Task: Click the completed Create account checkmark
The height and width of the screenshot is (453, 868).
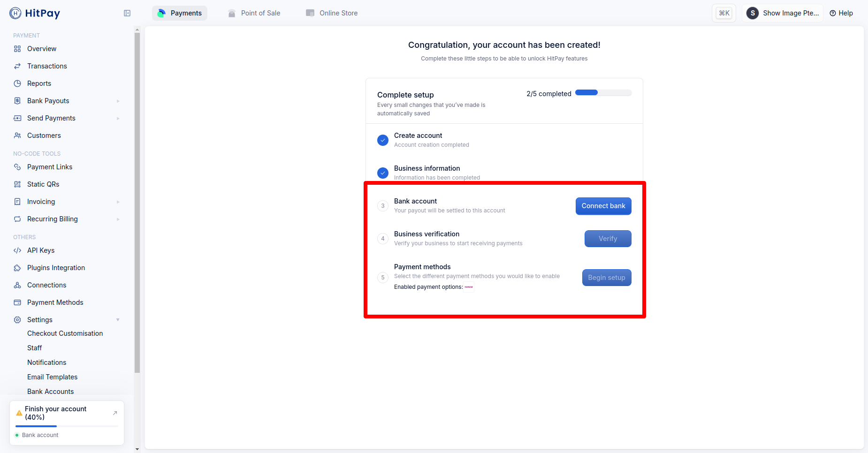Action: pyautogui.click(x=383, y=140)
